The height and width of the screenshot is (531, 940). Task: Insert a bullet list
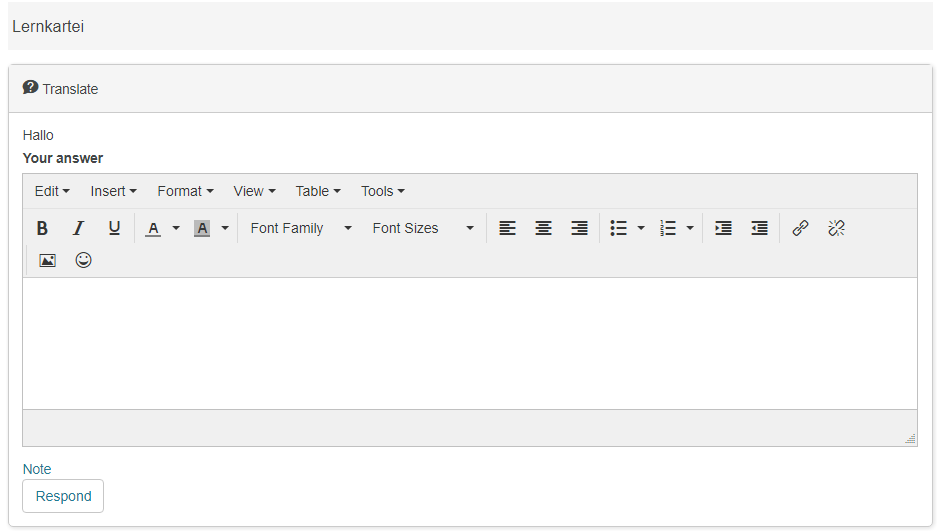[619, 228]
